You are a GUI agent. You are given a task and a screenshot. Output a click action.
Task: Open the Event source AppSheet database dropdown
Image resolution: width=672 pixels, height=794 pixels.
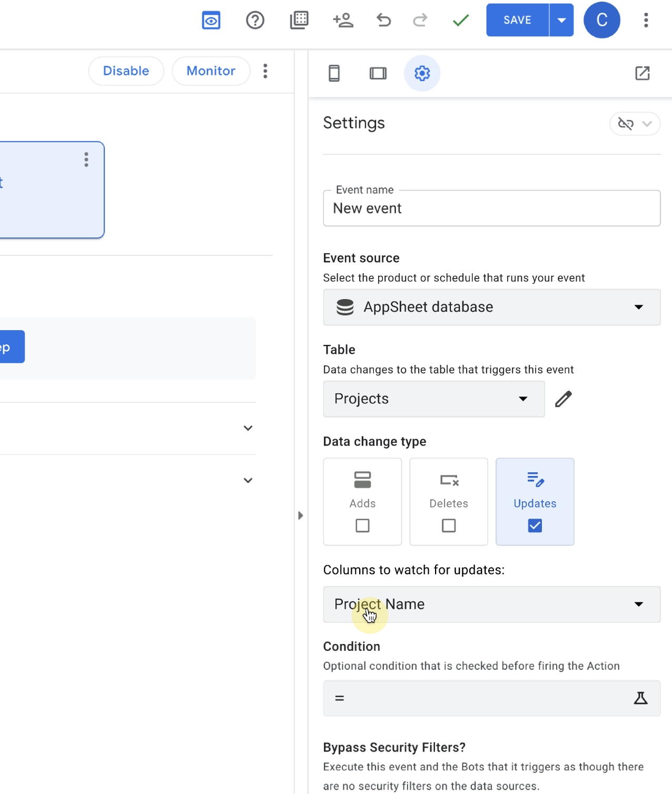click(x=492, y=307)
